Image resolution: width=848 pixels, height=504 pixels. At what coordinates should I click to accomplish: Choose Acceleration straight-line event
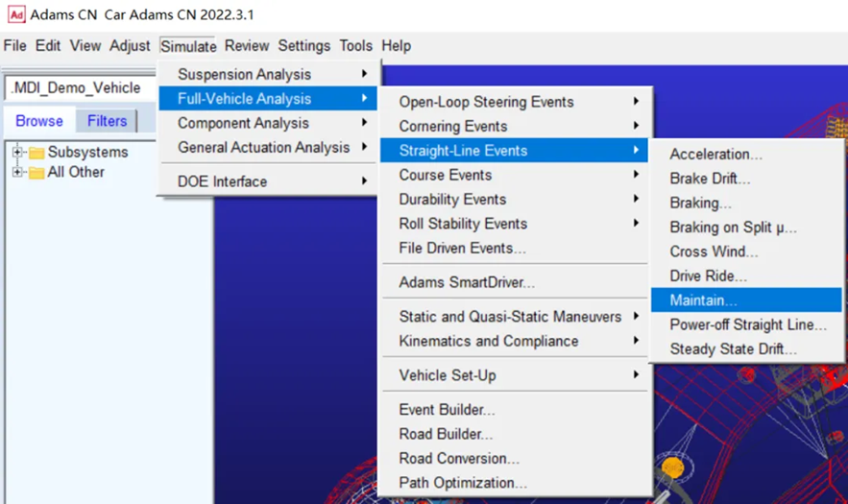[x=747, y=155]
